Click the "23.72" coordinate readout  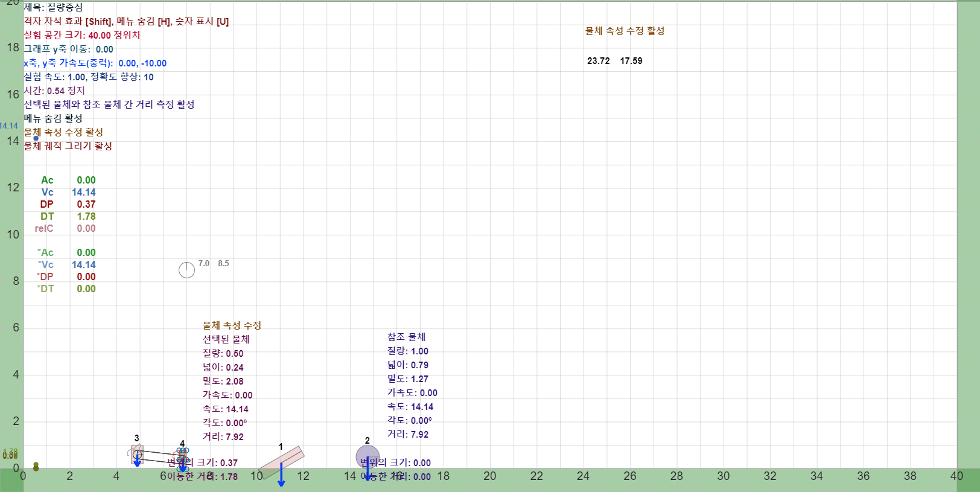pyautogui.click(x=599, y=61)
